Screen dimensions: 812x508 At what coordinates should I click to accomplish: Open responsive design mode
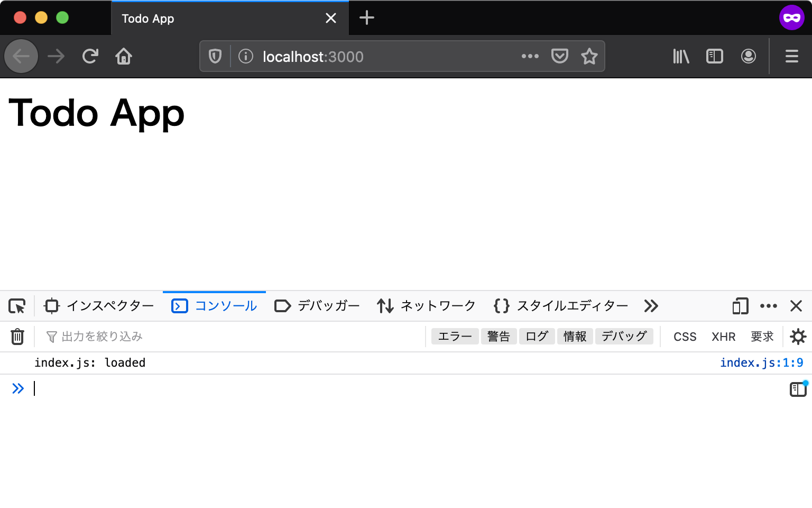tap(740, 306)
